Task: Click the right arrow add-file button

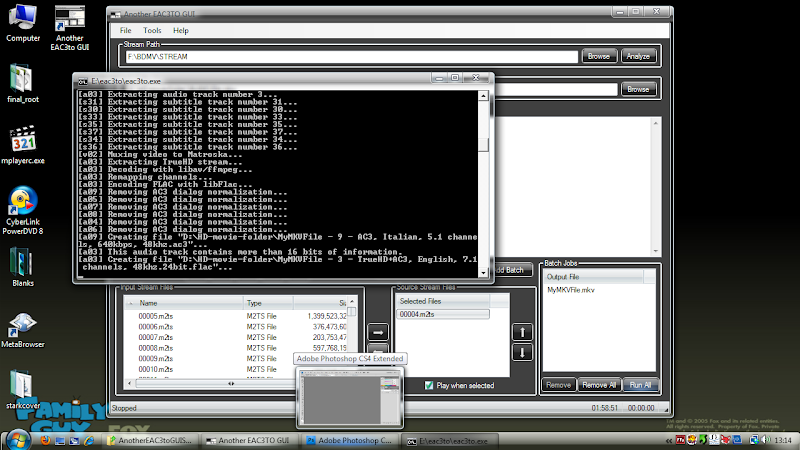Action: 379,332
